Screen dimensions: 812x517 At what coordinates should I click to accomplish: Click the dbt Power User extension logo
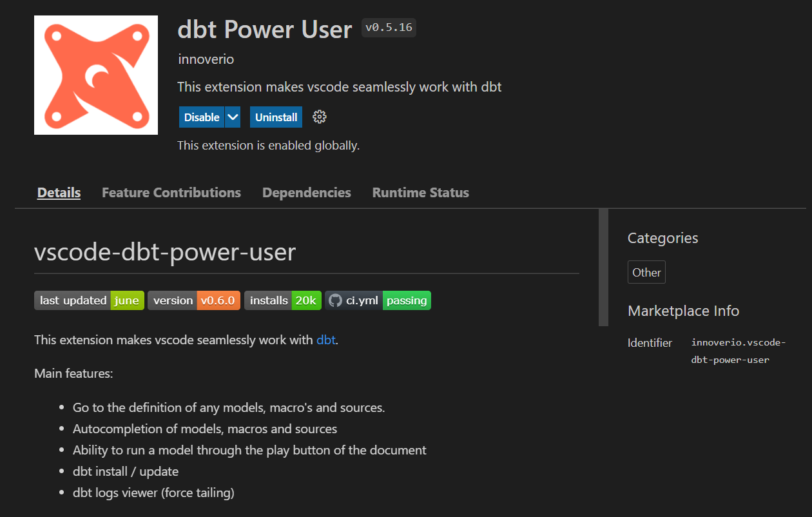point(96,75)
